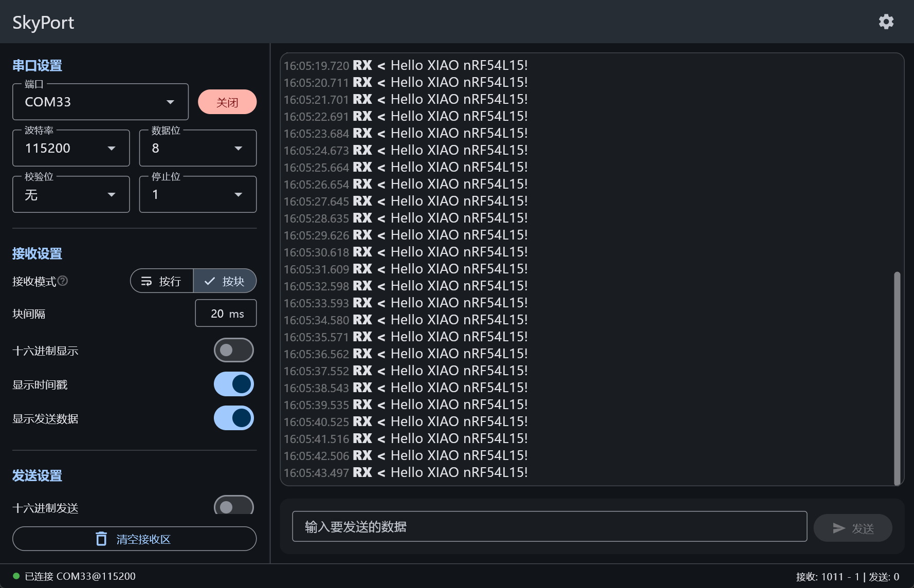
Task: Open the 停止位 stop bits dropdown
Action: [x=197, y=194]
